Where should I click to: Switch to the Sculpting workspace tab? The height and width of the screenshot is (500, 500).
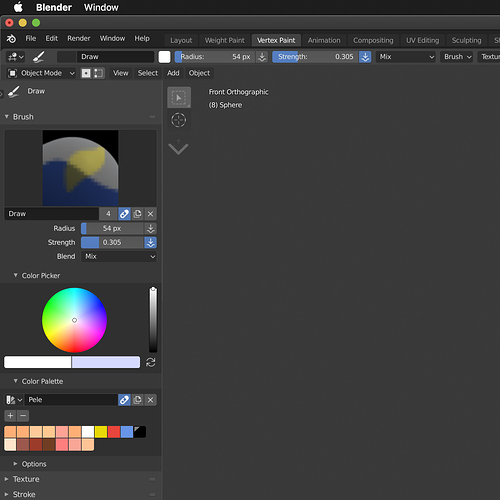(x=466, y=40)
